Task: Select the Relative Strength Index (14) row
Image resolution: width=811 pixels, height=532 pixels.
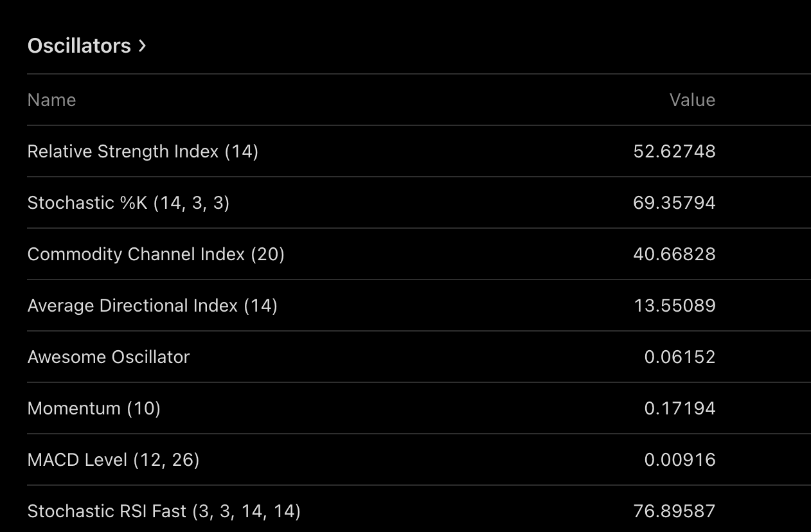Action: click(x=419, y=151)
